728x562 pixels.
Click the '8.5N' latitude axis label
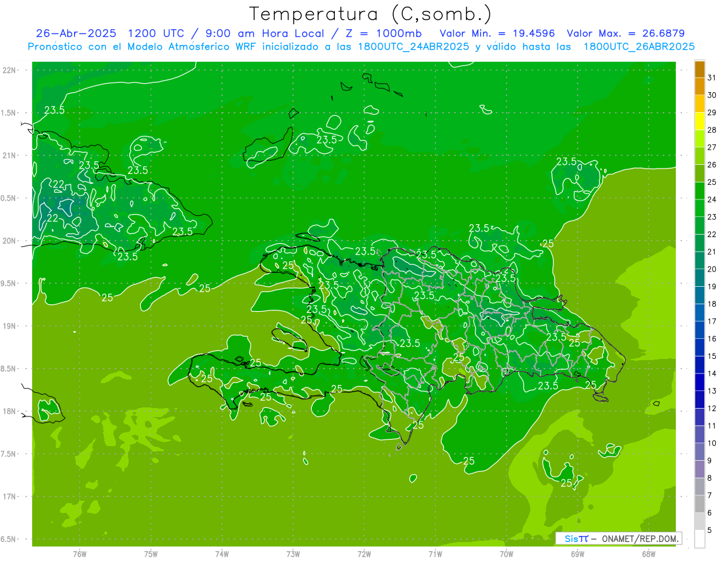click(8, 369)
